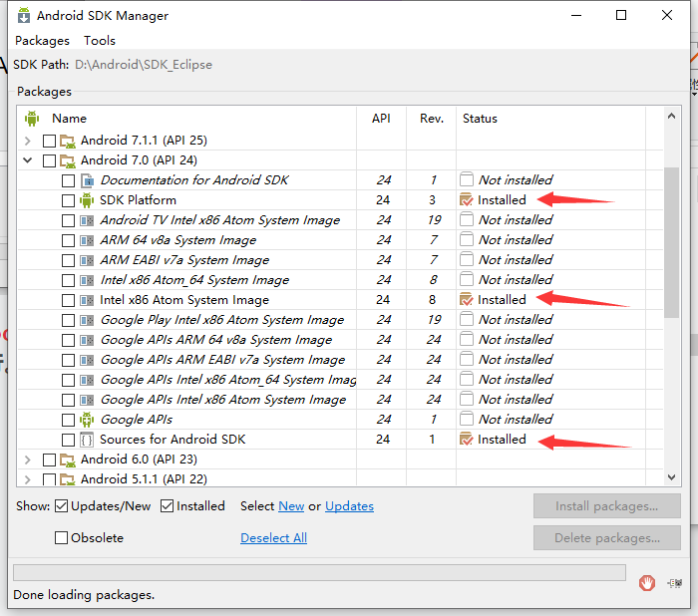
Task: Click the red stop-hand icon in status bar
Action: click(x=647, y=583)
